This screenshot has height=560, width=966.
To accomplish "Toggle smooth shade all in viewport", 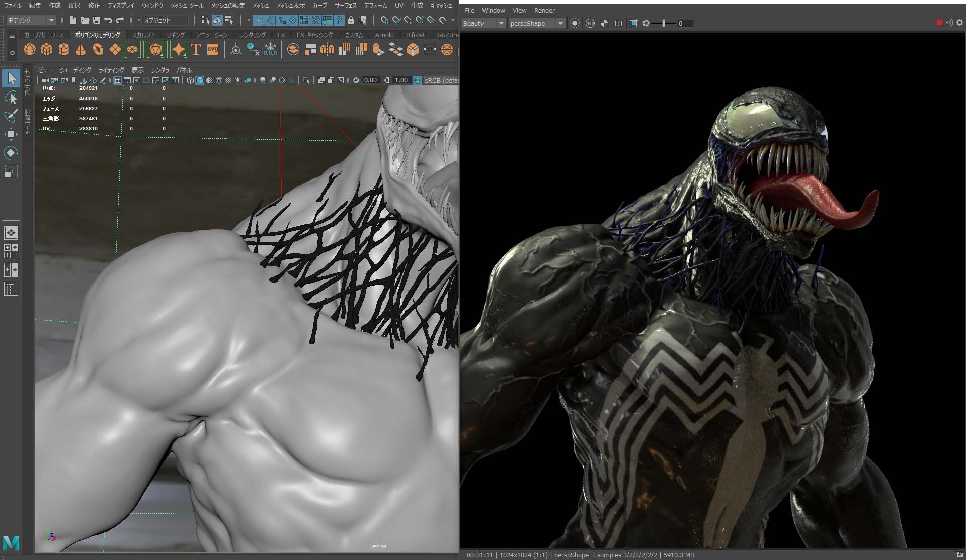I will [x=200, y=80].
